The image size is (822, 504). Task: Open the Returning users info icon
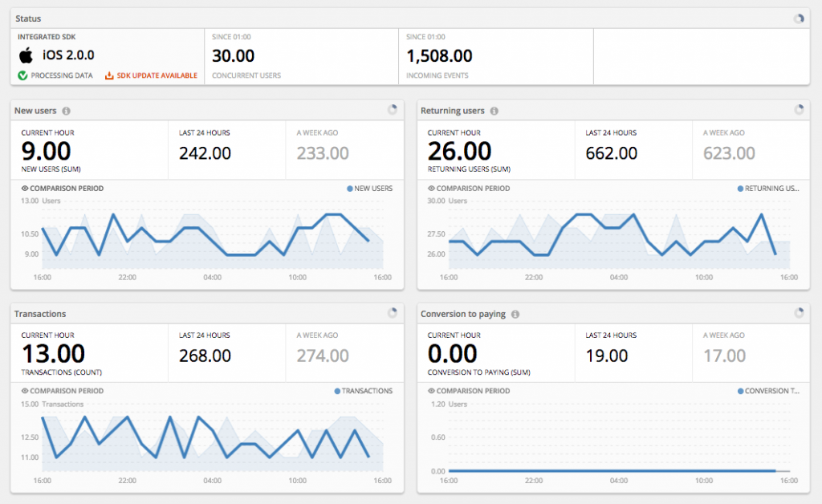494,111
